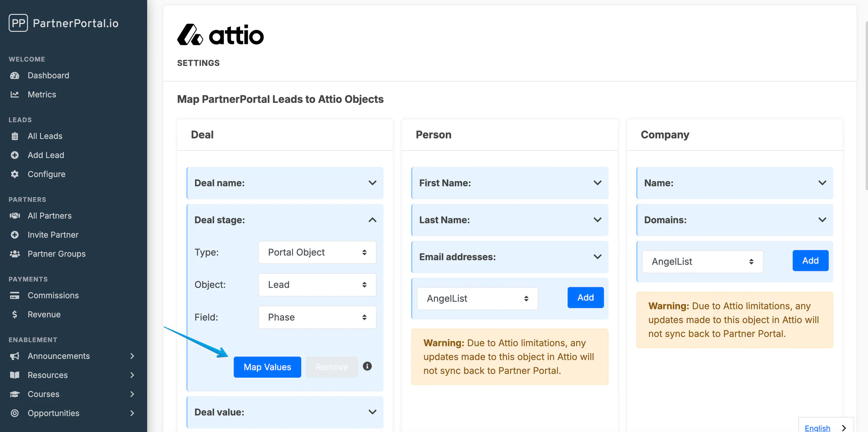Screen dimensions: 868x432
Task: Click the PartnerPortal.io PP logo icon
Action: (18, 23)
